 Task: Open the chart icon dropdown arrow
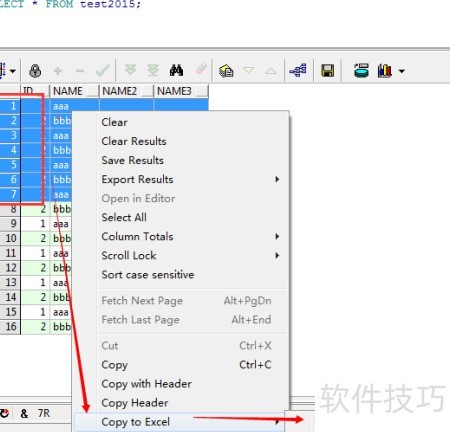click(x=402, y=71)
